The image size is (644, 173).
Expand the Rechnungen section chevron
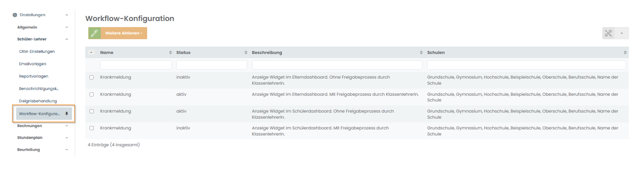coord(67,126)
